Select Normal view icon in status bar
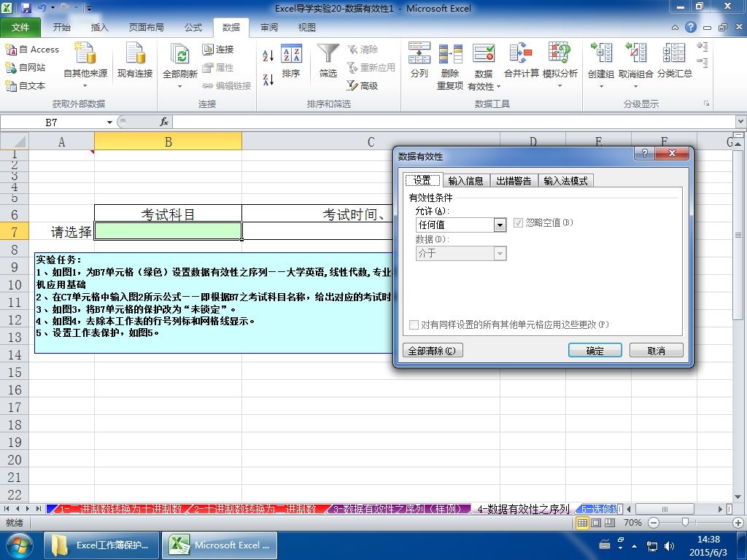 coord(582,522)
